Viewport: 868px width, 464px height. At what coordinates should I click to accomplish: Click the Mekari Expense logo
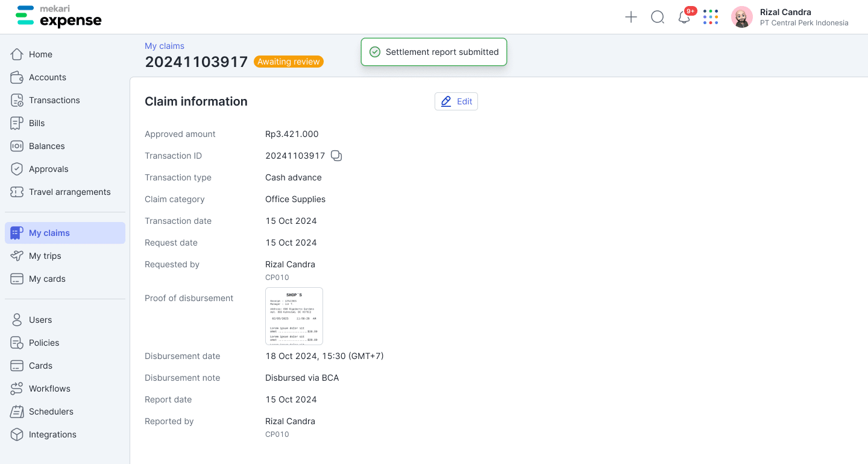[58, 17]
